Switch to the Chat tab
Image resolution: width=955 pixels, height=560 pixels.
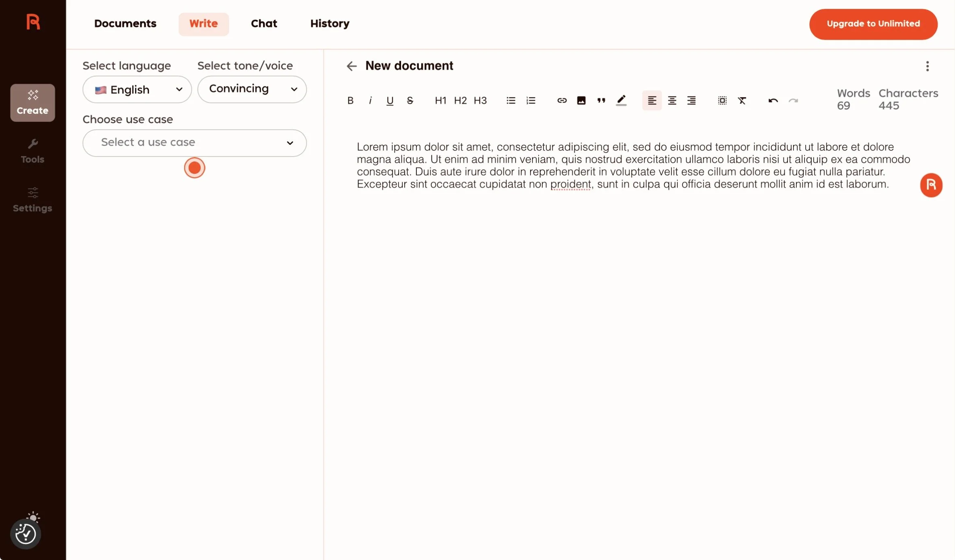pos(264,23)
